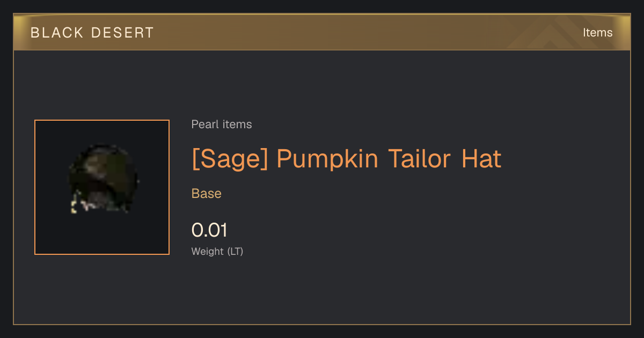Click the word Hat in the item name
Image resolution: width=644 pixels, height=338 pixels.
point(481,159)
